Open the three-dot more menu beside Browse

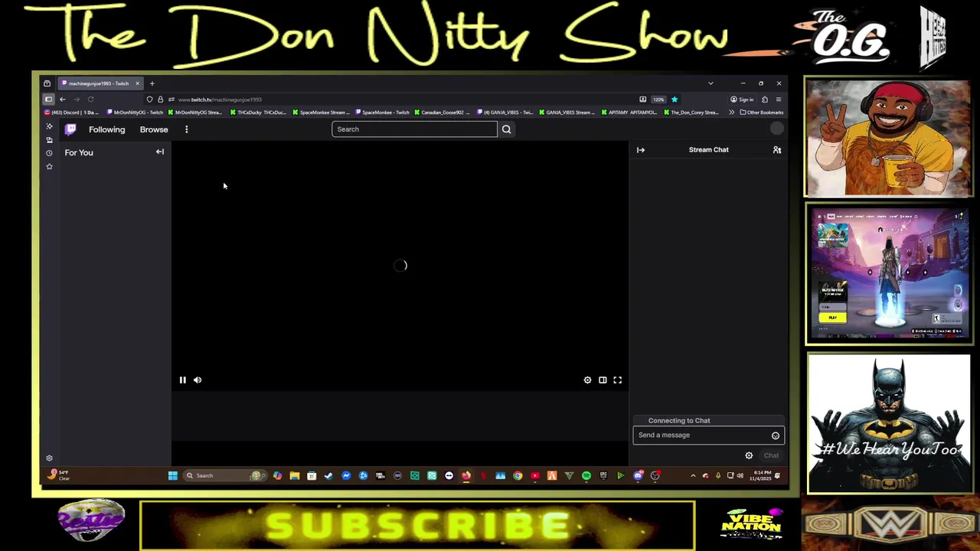186,129
